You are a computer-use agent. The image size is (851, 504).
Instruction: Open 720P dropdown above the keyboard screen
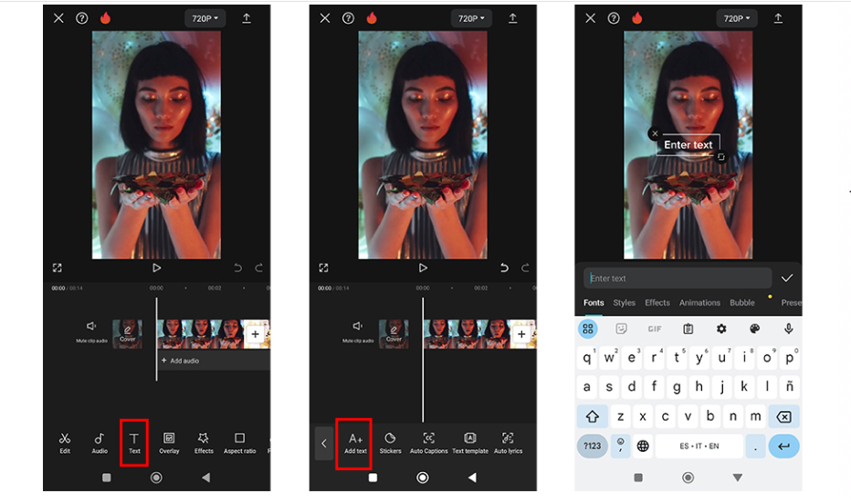[x=737, y=18]
